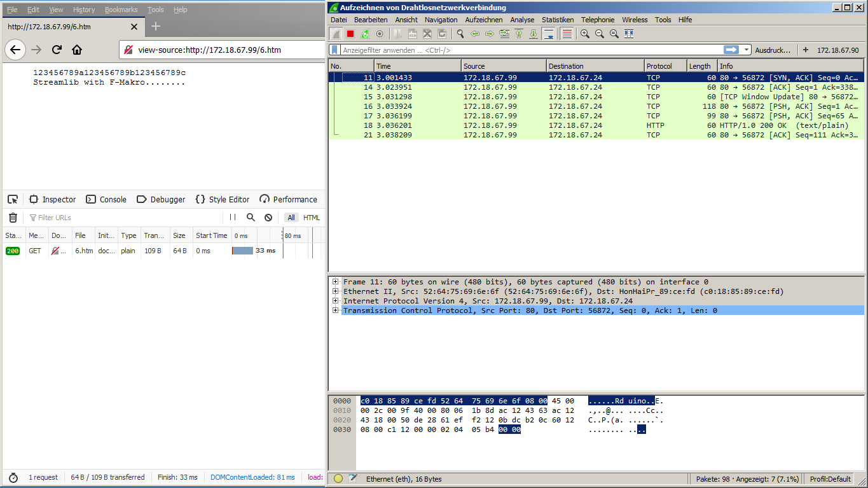Click the find packet magnifier icon
Screen dimensions: 868x488
point(460,34)
